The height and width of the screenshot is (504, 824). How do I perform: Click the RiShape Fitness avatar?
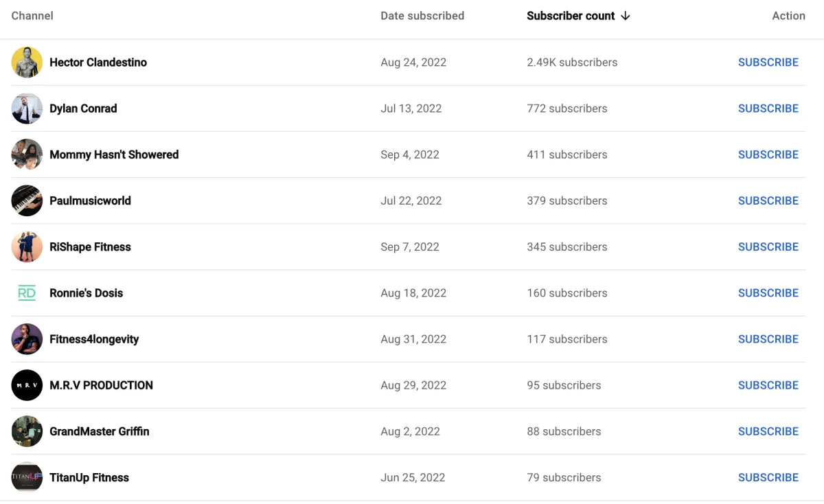coord(27,247)
